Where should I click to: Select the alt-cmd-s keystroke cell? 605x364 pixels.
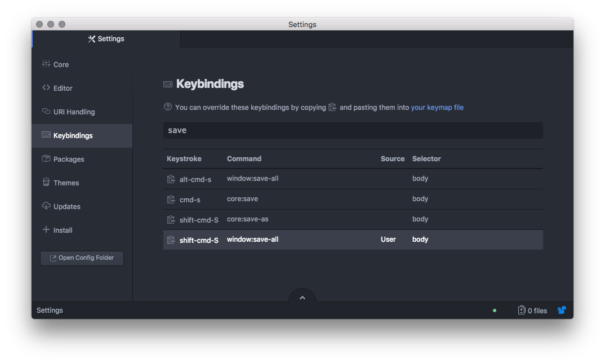click(x=195, y=180)
